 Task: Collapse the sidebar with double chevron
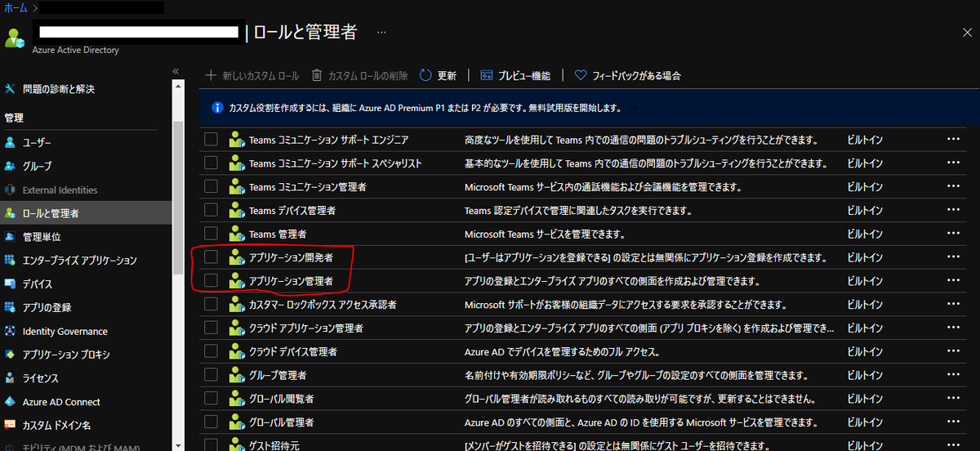pyautogui.click(x=176, y=72)
